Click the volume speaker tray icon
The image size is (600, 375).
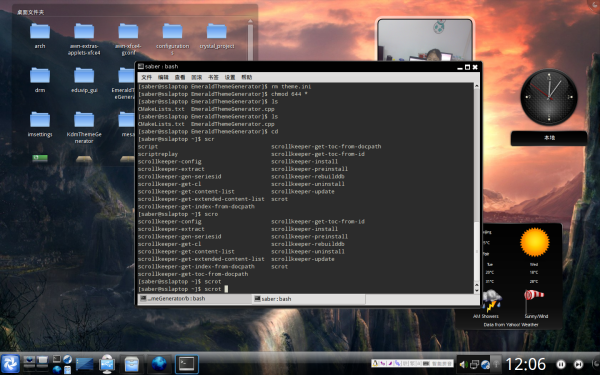463,364
